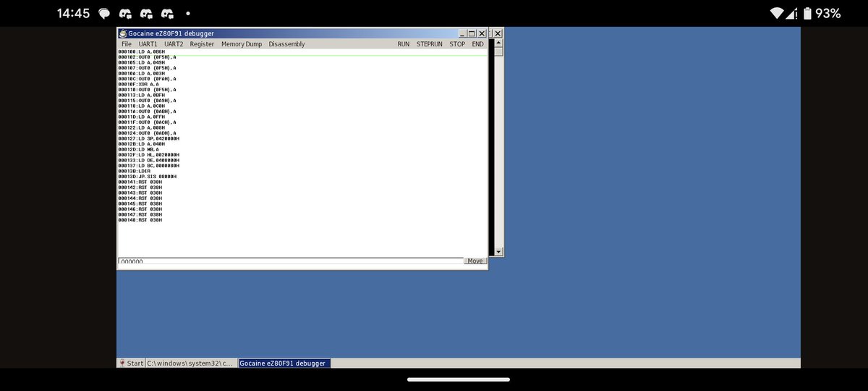Select line 000141: RST 038H
The height and width of the screenshot is (391, 868).
tap(140, 182)
